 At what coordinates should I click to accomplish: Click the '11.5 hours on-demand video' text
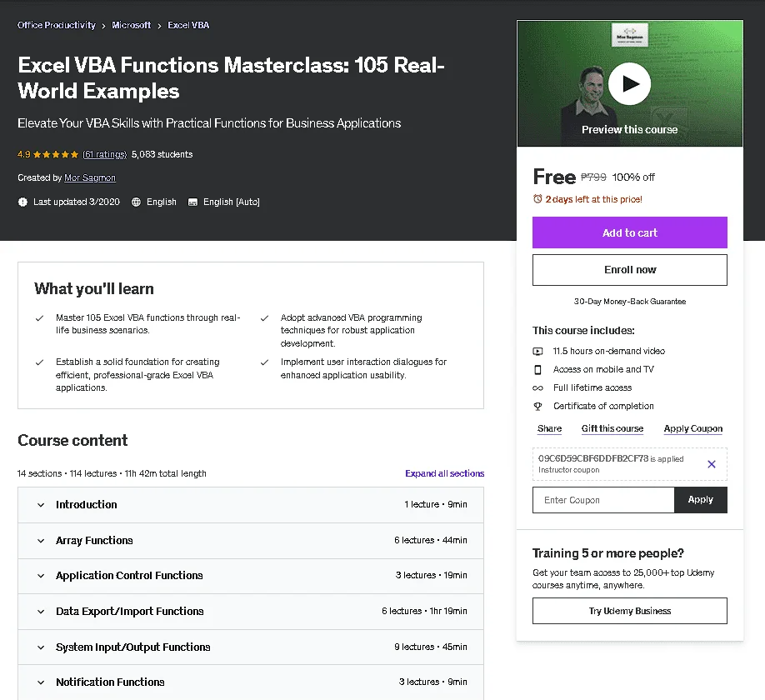tap(609, 351)
